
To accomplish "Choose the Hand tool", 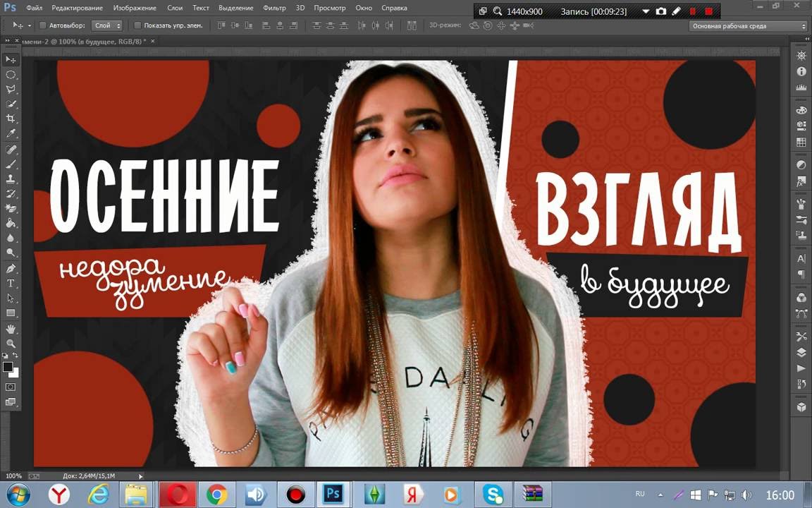I will pos(11,329).
